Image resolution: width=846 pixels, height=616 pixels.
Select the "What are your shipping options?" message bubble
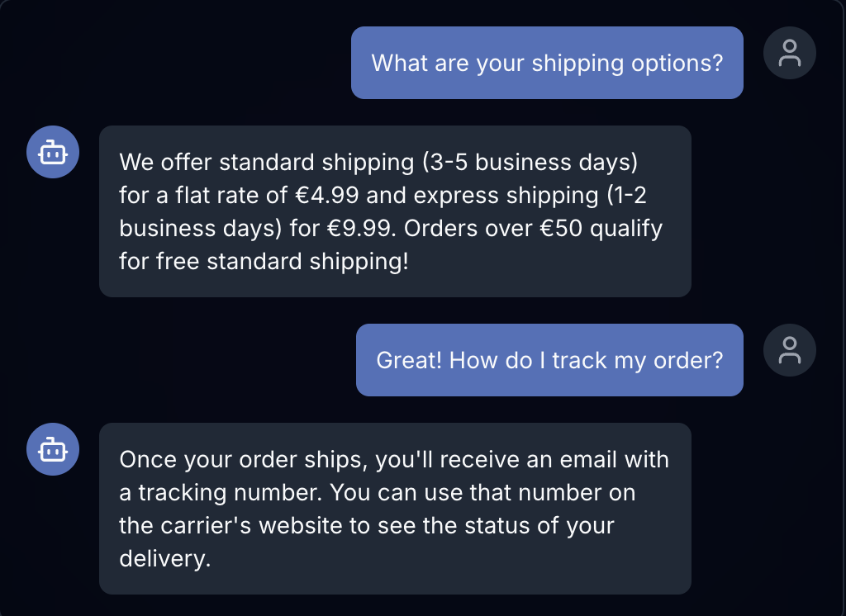click(x=547, y=63)
